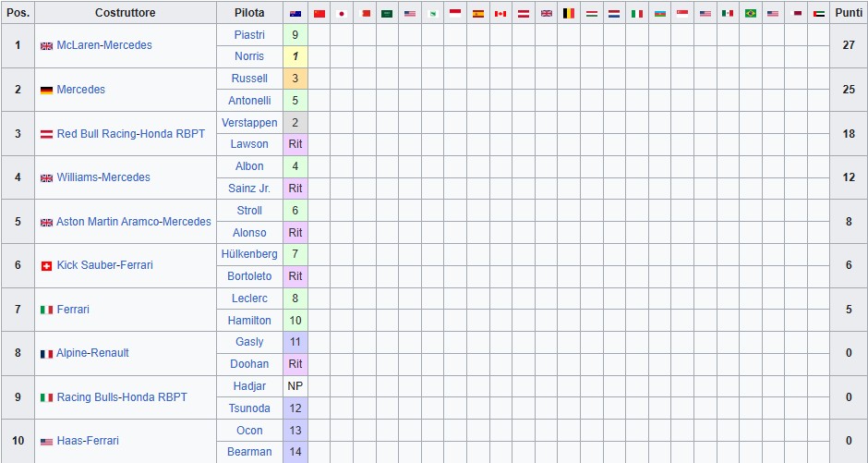The height and width of the screenshot is (463, 868).
Task: Select the Brazil flag in the header
Action: (x=750, y=14)
